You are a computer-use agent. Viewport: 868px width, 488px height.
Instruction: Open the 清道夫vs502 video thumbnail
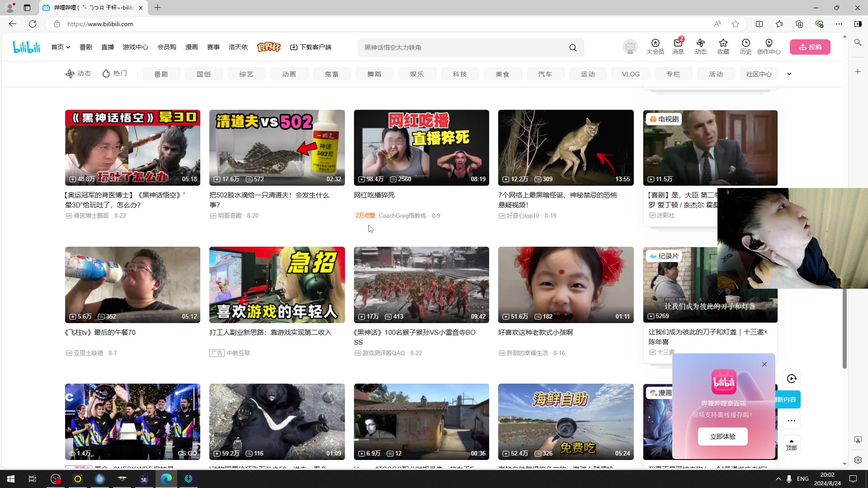(x=277, y=148)
